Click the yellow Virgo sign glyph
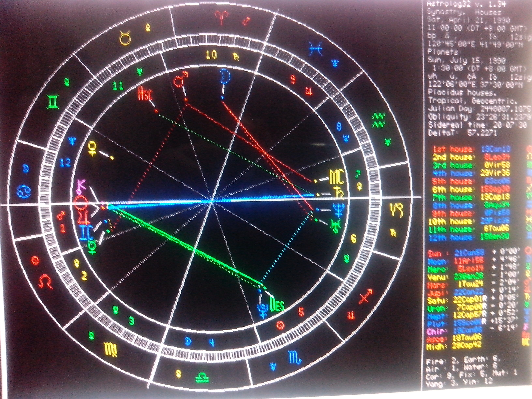Image resolution: width=532 pixels, height=399 pixels. [x=110, y=349]
